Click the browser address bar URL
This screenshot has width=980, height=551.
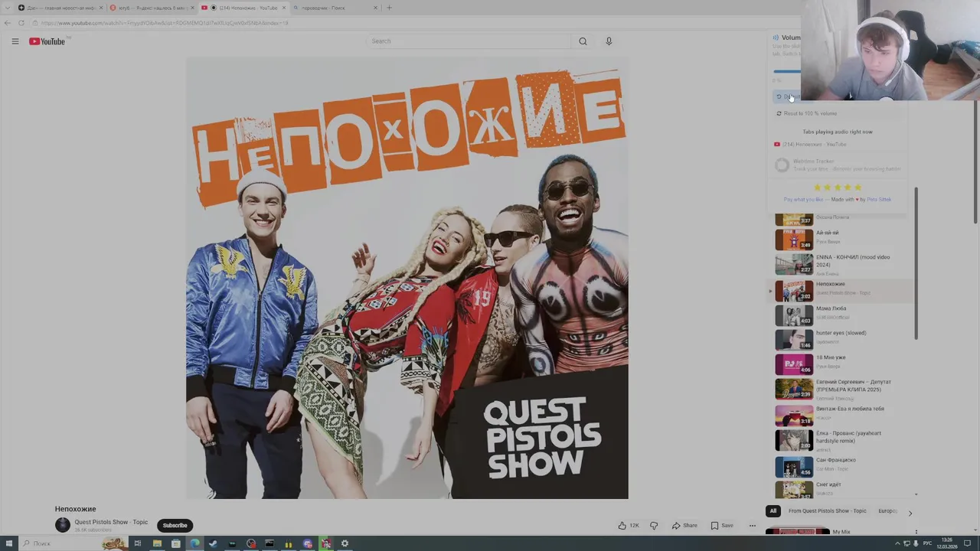tap(165, 23)
